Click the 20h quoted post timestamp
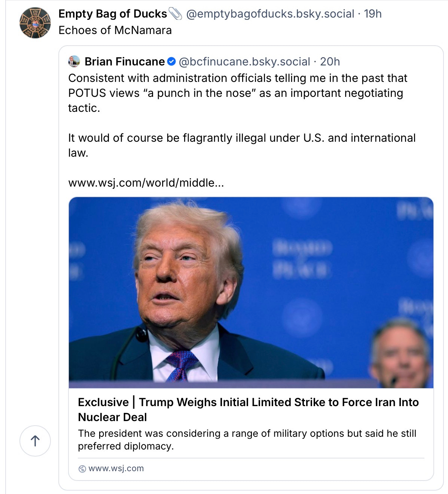Image resolution: width=448 pixels, height=494 pixels. [330, 61]
